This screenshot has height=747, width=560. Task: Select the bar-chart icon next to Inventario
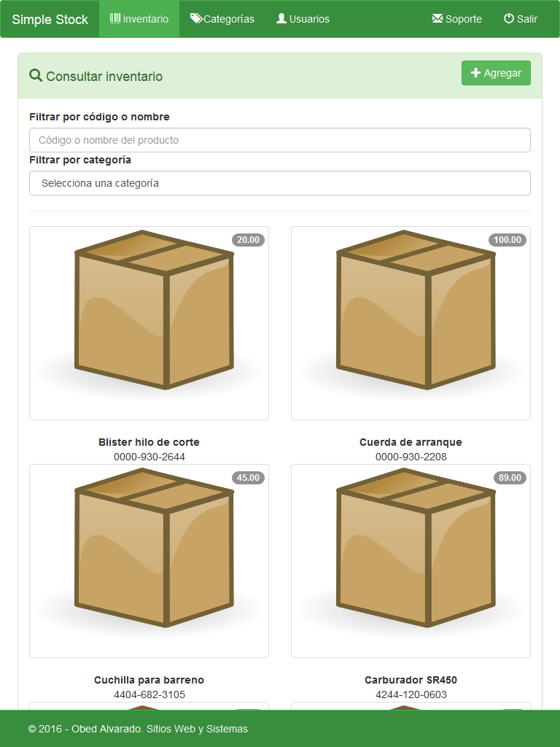click(x=114, y=19)
